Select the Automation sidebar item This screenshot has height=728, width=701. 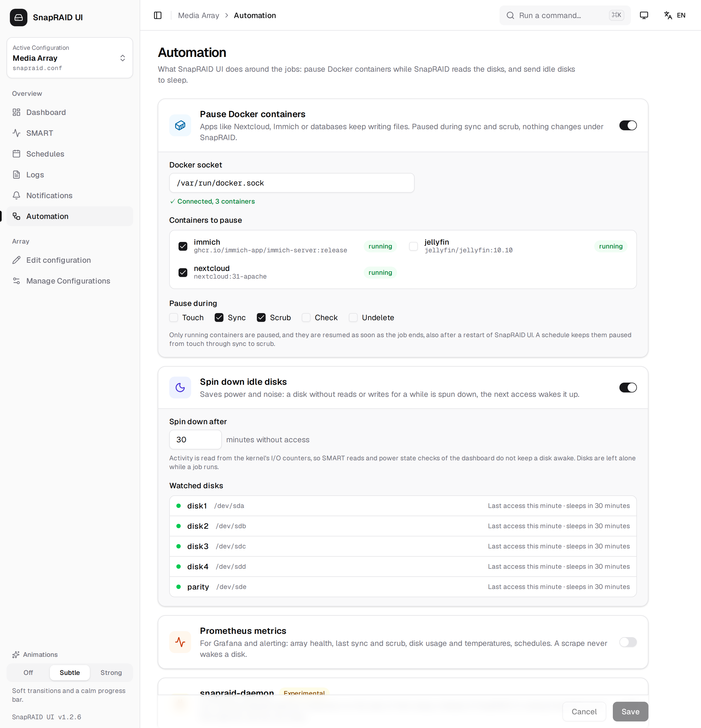coord(70,216)
